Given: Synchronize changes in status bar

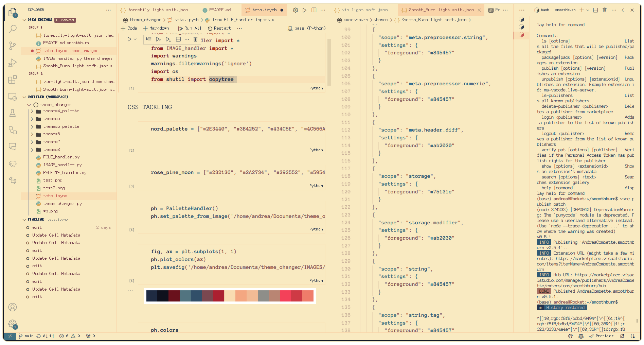Looking at the screenshot, I should (46, 336).
